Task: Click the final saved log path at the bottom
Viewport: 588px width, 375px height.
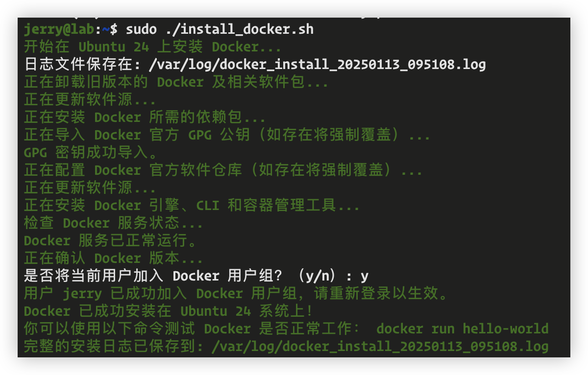Action: click(380, 347)
